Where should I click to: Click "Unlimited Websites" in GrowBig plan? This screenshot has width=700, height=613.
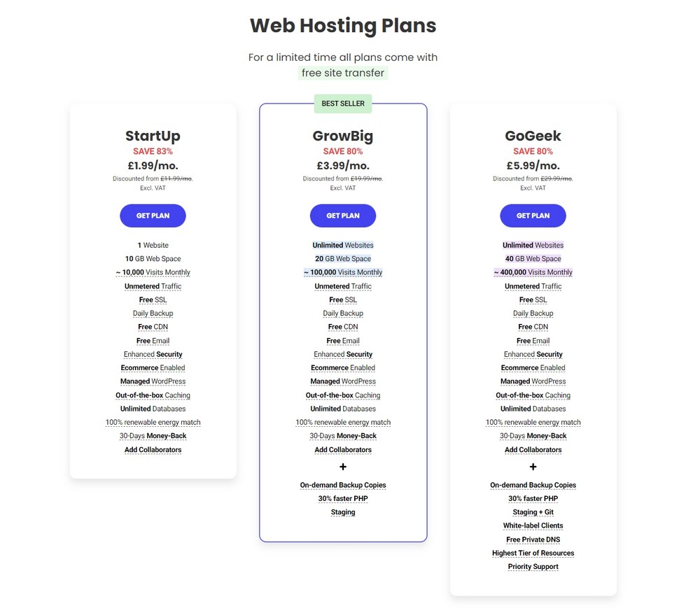[x=343, y=245]
